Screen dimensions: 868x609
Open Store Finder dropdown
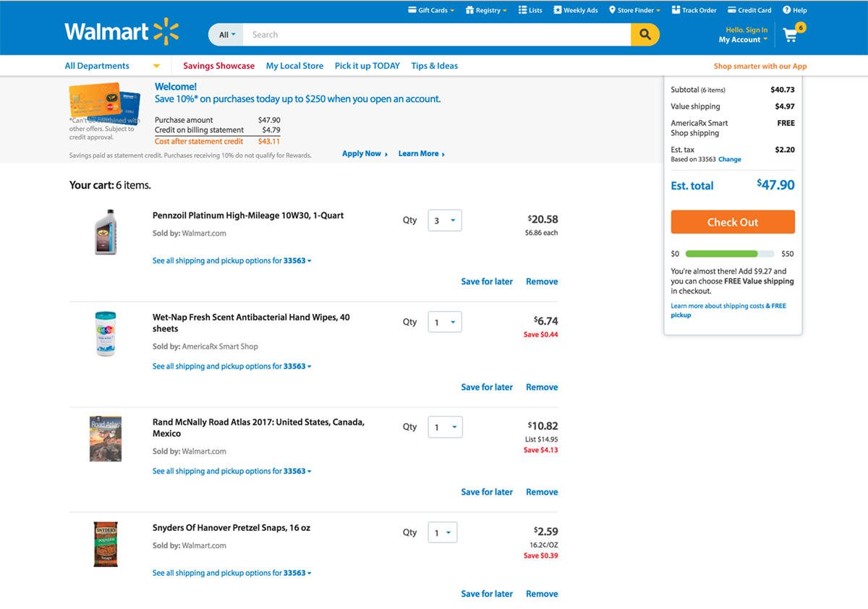tap(634, 10)
